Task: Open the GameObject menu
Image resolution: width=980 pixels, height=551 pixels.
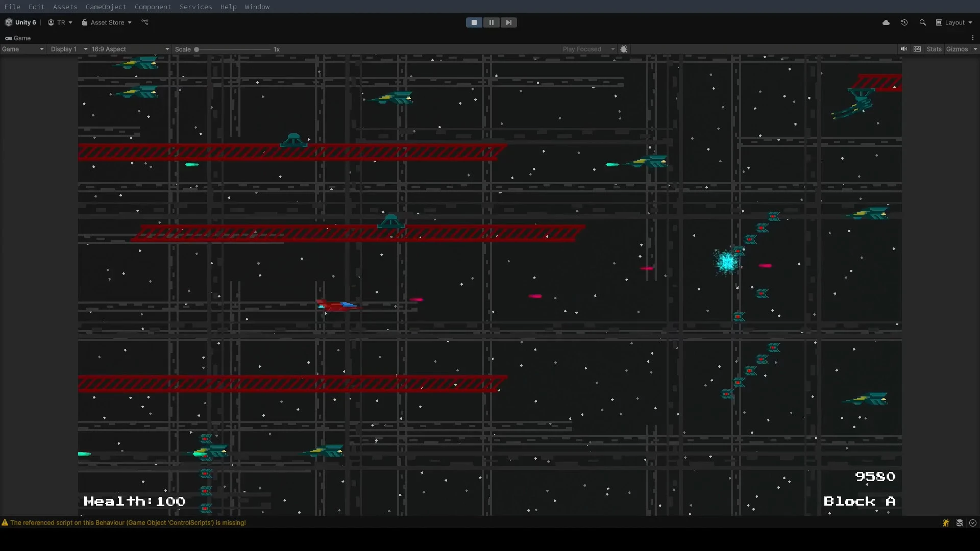Action: point(106,7)
